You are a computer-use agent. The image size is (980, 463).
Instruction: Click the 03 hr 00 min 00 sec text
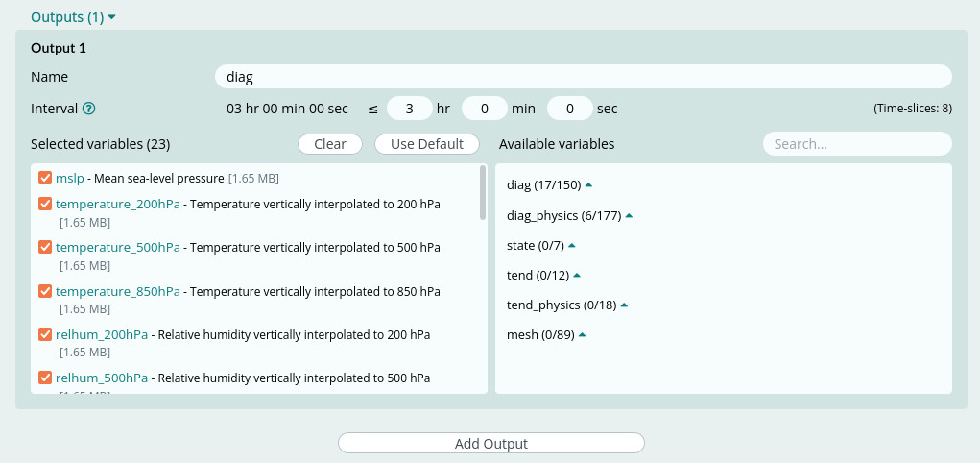coord(288,109)
